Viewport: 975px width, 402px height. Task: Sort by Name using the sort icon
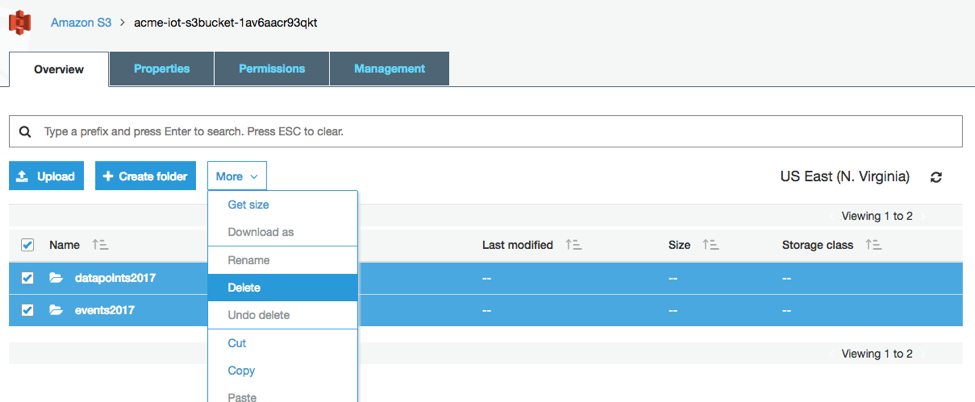pyautogui.click(x=100, y=245)
